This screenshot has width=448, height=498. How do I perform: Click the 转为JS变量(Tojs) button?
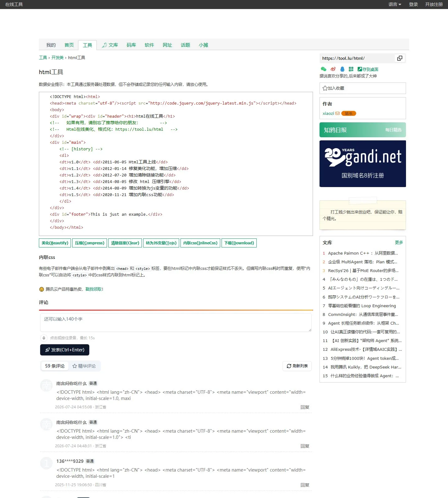[161, 243]
